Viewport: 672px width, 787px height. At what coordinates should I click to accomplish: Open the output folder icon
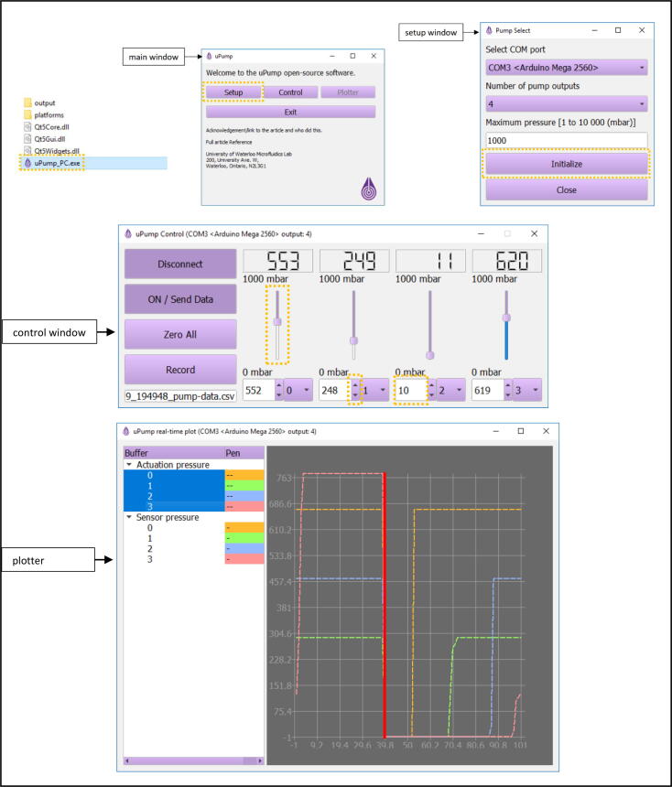[27, 102]
